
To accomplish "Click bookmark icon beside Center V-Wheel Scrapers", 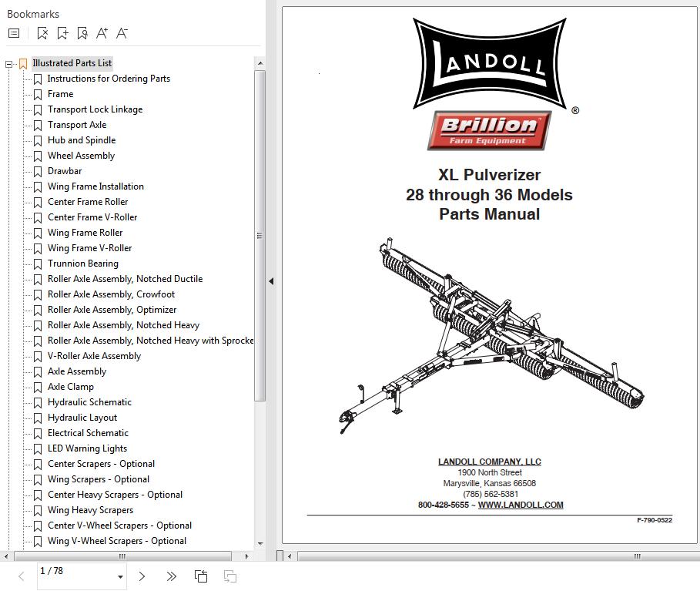I will coord(38,526).
